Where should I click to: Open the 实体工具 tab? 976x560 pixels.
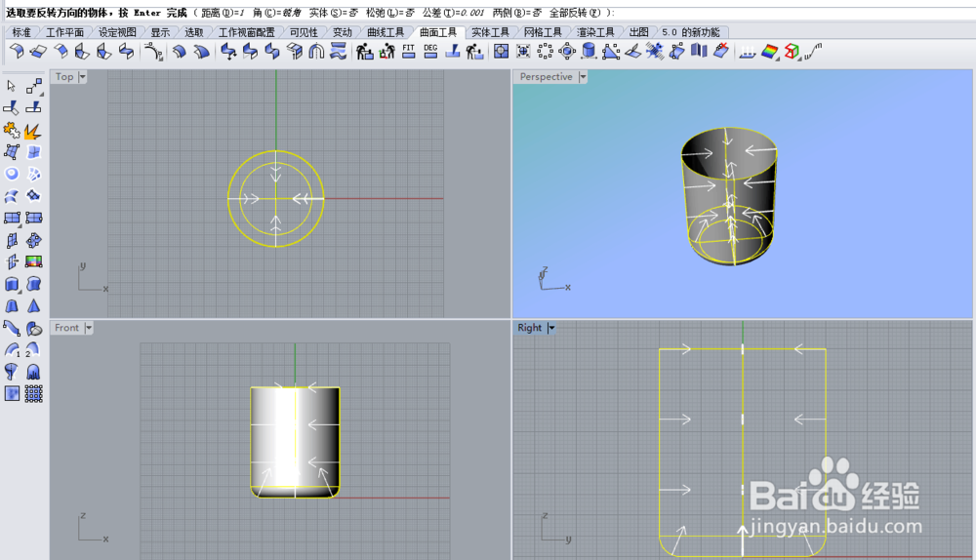click(490, 32)
